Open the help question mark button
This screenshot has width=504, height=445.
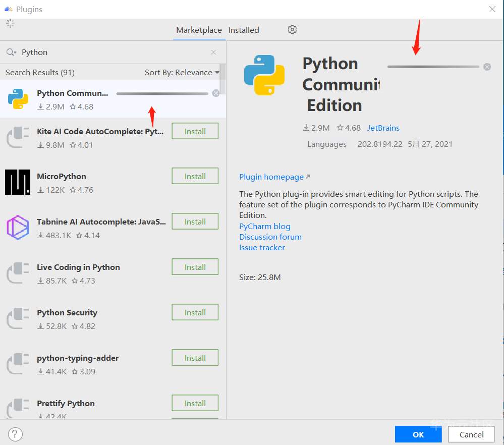[15, 434]
